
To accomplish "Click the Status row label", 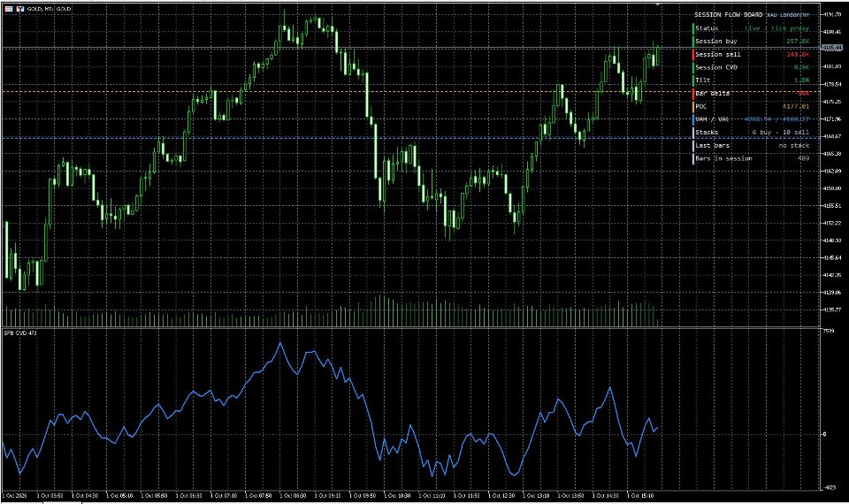I will 707,28.
